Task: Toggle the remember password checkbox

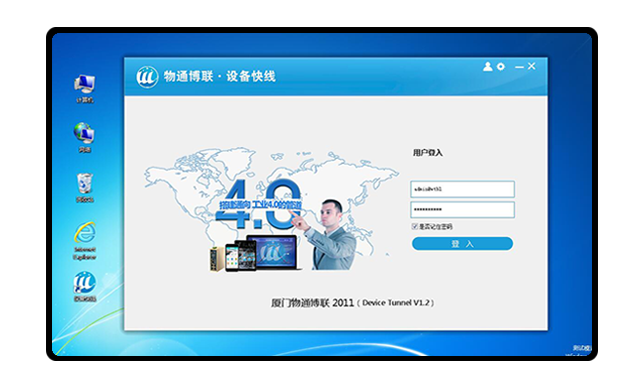Action: pyautogui.click(x=415, y=226)
